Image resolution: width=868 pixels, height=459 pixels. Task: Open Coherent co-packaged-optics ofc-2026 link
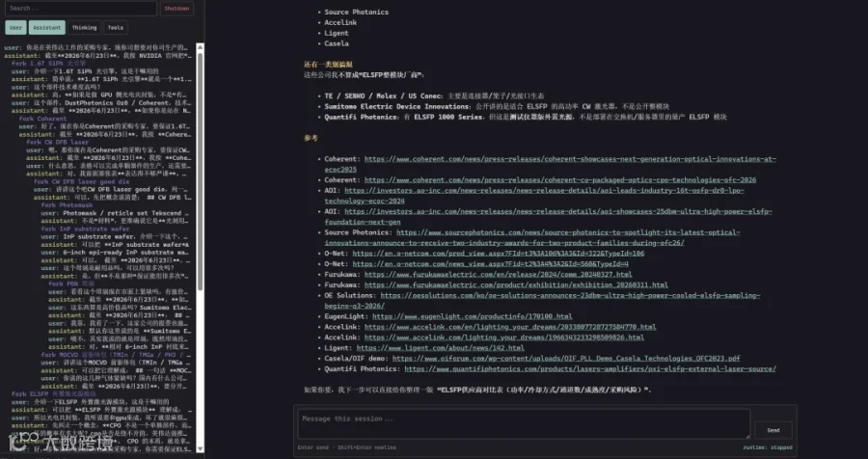click(x=560, y=180)
